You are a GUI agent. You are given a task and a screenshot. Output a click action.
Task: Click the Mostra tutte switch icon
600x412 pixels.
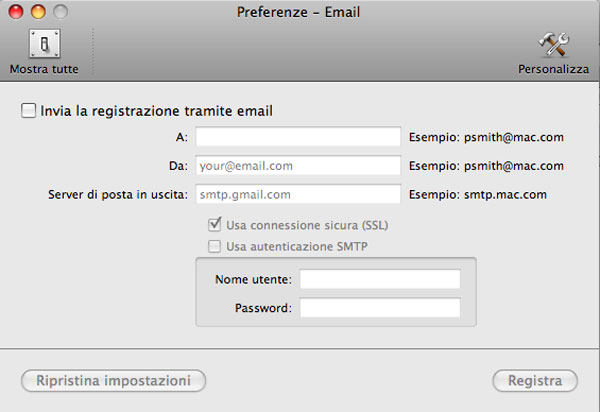pyautogui.click(x=44, y=44)
